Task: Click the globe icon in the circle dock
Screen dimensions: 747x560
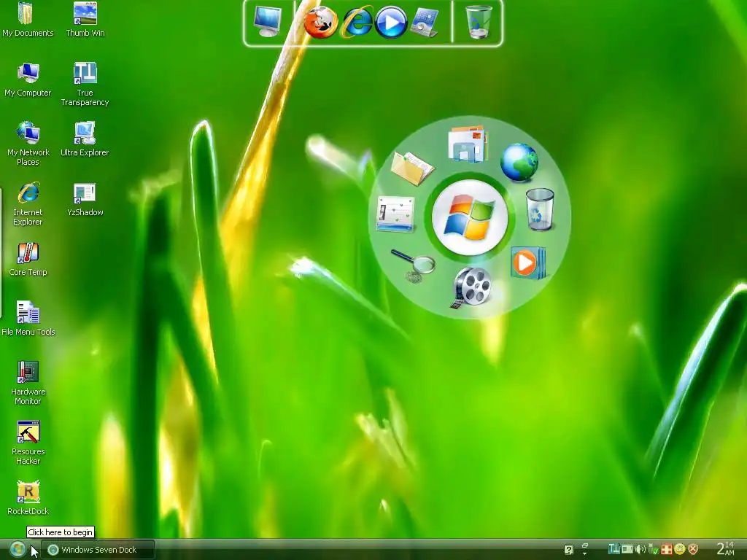Action: 519,163
